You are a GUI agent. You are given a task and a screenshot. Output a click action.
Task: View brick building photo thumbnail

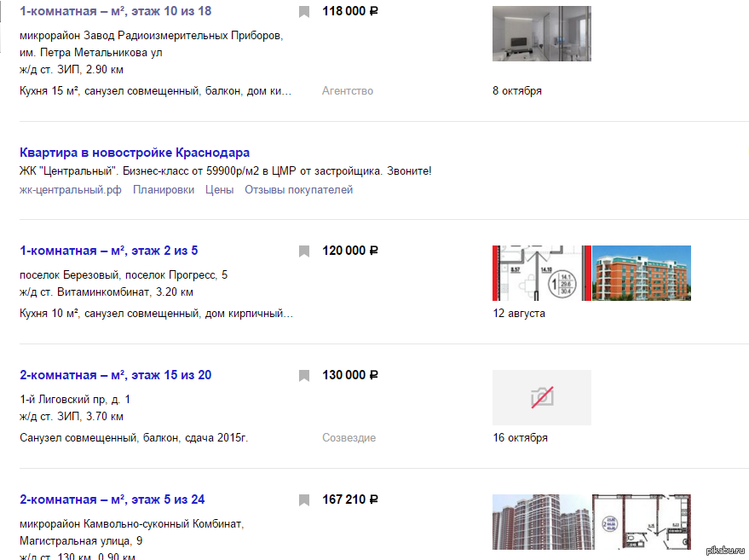point(642,273)
